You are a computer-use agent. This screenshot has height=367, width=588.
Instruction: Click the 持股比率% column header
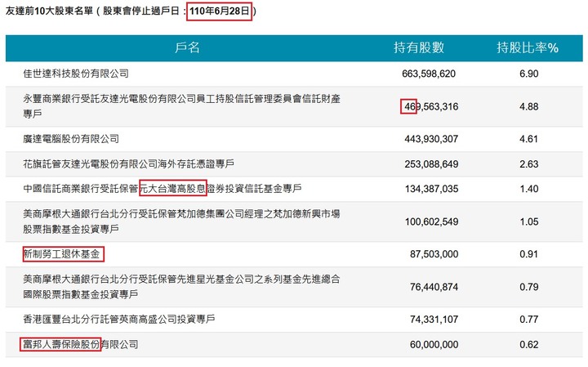[x=528, y=47]
